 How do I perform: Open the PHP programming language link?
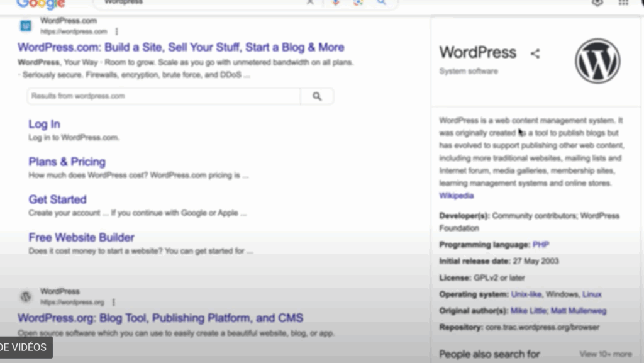[x=540, y=245]
